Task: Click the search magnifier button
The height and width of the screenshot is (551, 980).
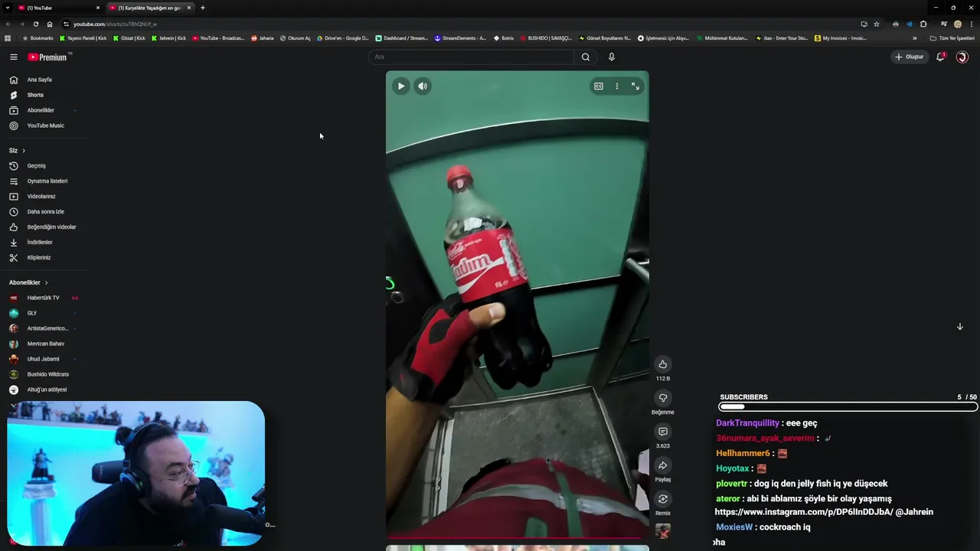Action: (586, 57)
